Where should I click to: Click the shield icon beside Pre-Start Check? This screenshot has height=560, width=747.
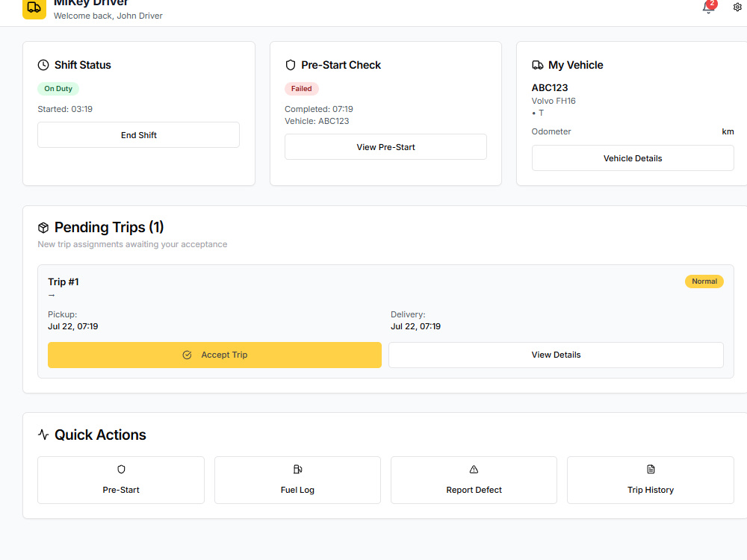tap(290, 65)
